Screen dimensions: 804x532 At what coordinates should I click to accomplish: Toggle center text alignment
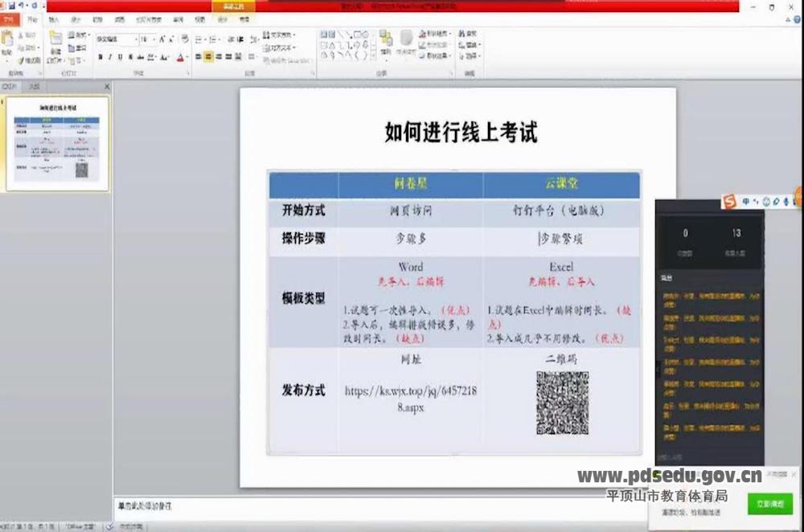tap(208, 57)
